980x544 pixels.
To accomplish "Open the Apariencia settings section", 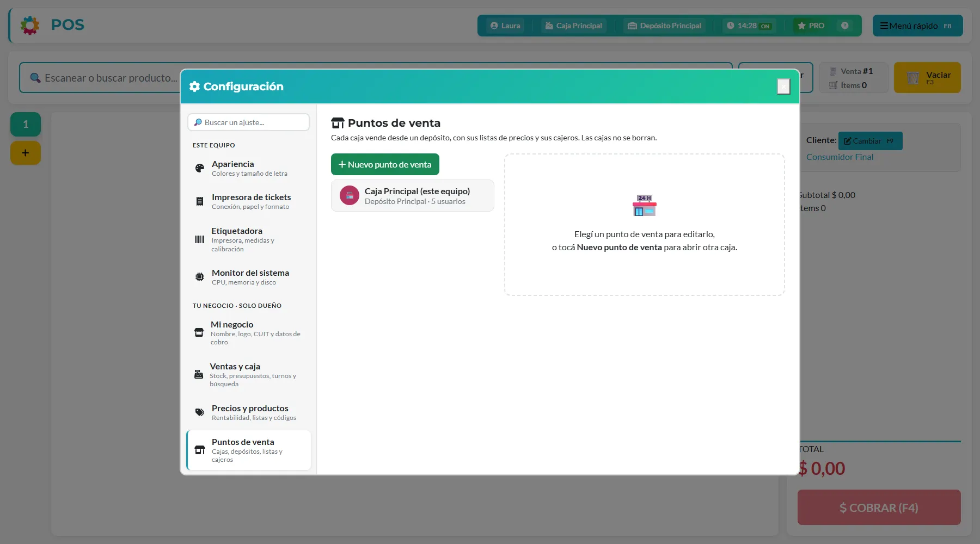I will (249, 169).
